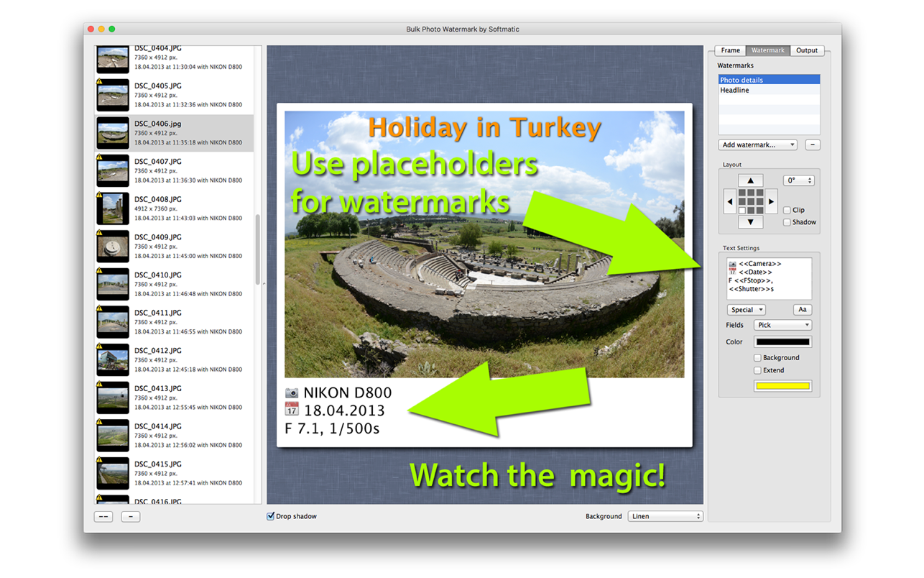Uncheck the Drop shadow checkbox
The image size is (924, 578).
tap(271, 516)
